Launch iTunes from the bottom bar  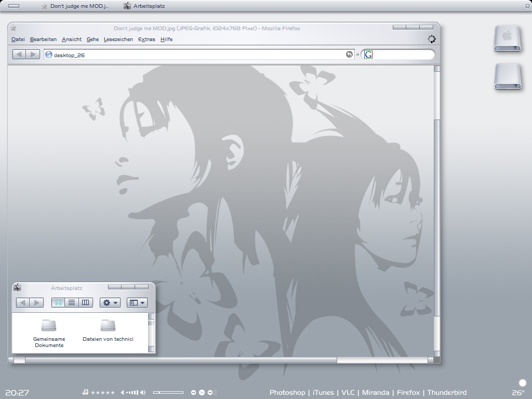pos(323,393)
